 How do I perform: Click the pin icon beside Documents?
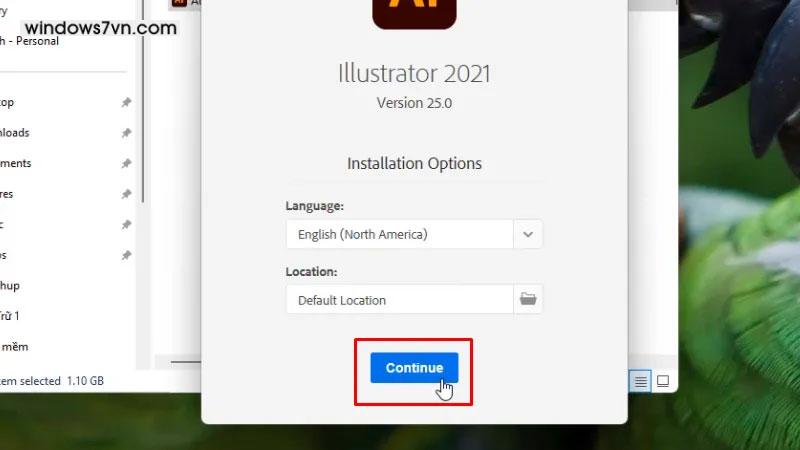tap(126, 164)
